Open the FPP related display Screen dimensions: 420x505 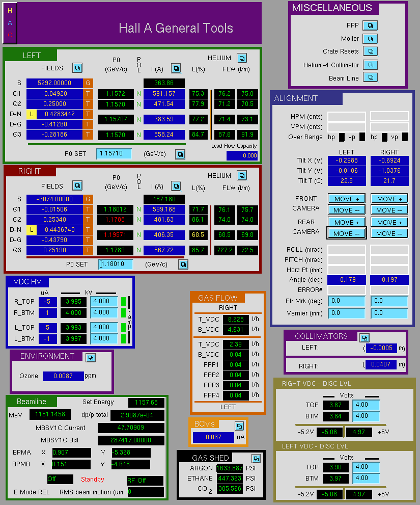[370, 25]
